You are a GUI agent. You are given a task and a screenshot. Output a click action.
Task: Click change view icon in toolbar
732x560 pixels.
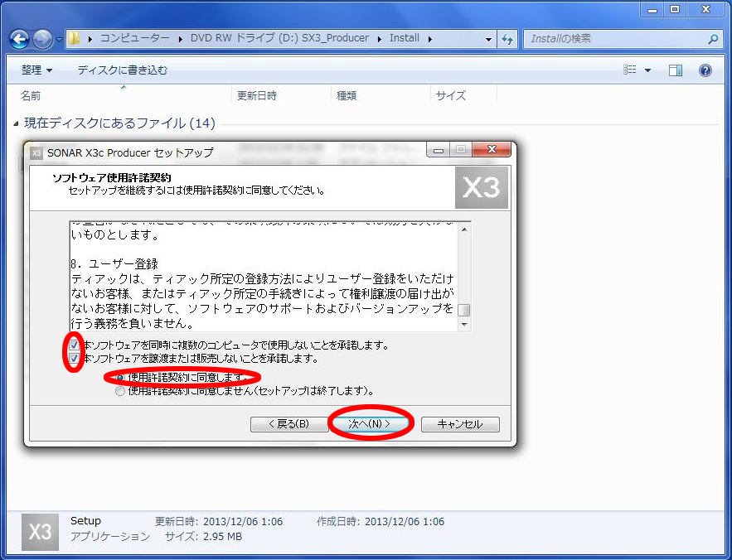coord(630,70)
